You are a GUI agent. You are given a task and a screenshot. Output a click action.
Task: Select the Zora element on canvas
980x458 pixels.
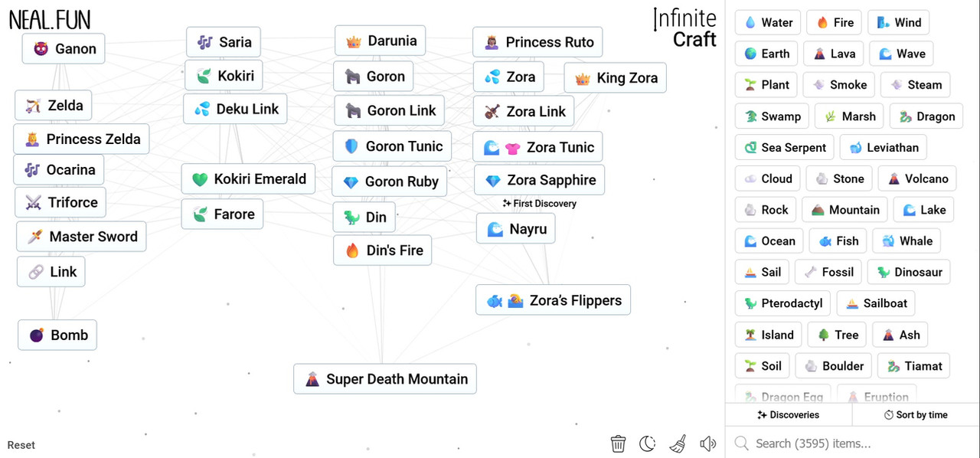pyautogui.click(x=508, y=77)
